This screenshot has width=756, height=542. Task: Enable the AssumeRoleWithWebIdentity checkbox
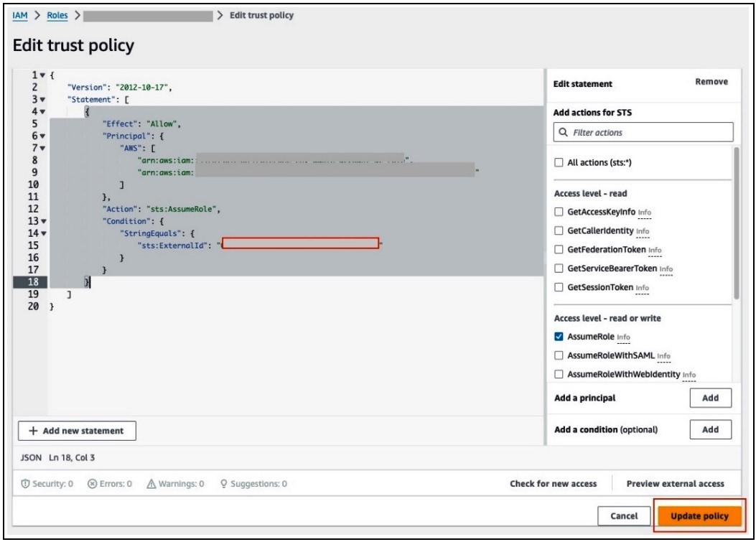tap(559, 374)
